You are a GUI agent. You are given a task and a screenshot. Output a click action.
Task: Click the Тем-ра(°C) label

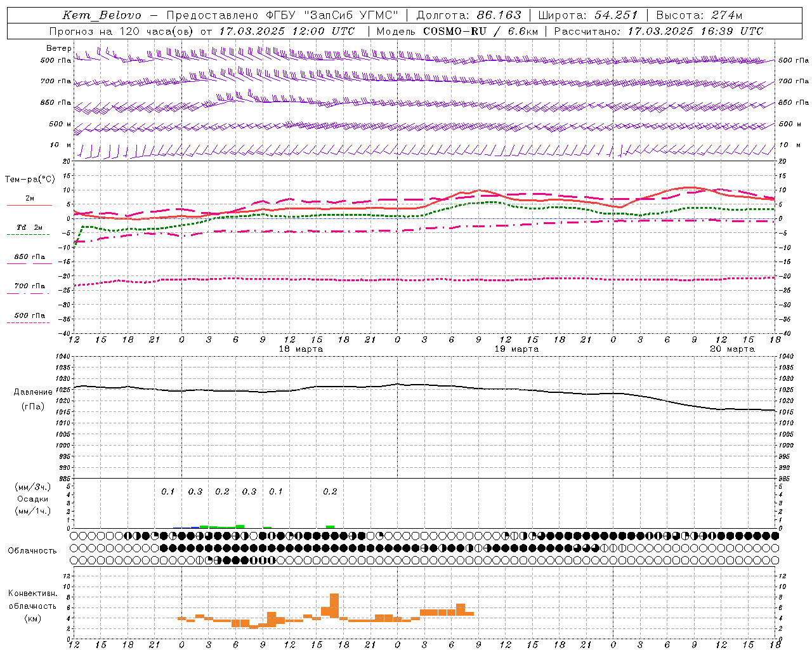tap(30, 180)
